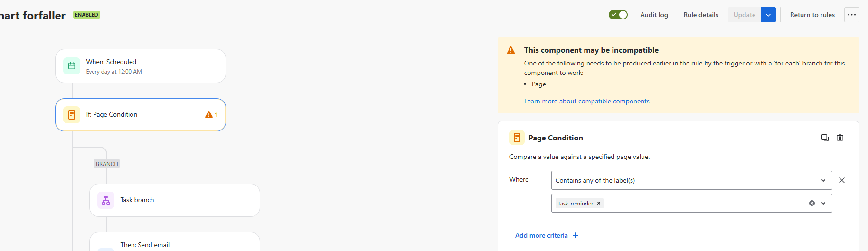Screen dimensions: 868x251
Task: Remove the Where criteria with X
Action: (842, 180)
